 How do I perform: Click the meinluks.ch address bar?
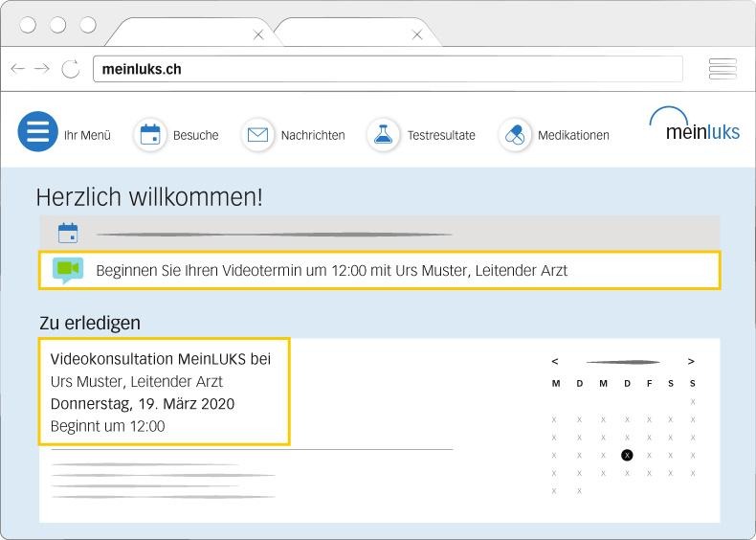click(388, 69)
